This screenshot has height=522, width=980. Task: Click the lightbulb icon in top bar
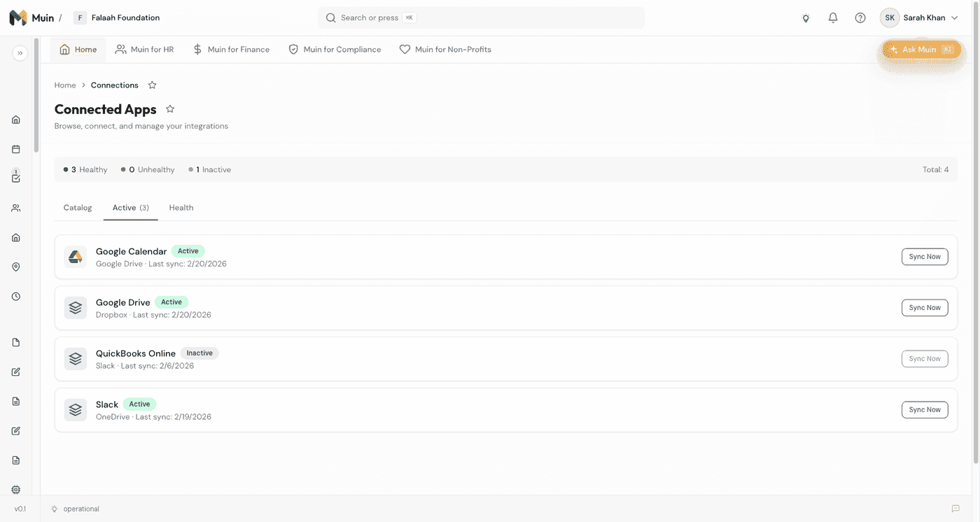806,18
